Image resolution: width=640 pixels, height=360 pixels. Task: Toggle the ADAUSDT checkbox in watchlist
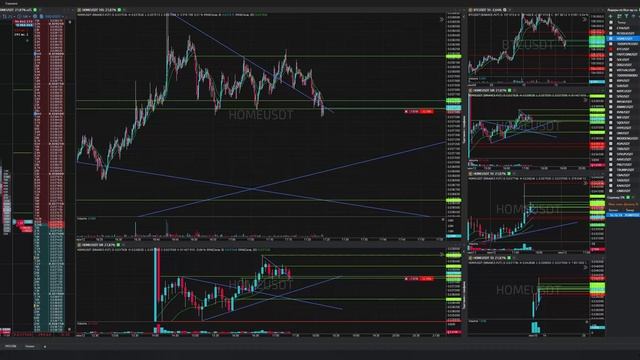[611, 144]
